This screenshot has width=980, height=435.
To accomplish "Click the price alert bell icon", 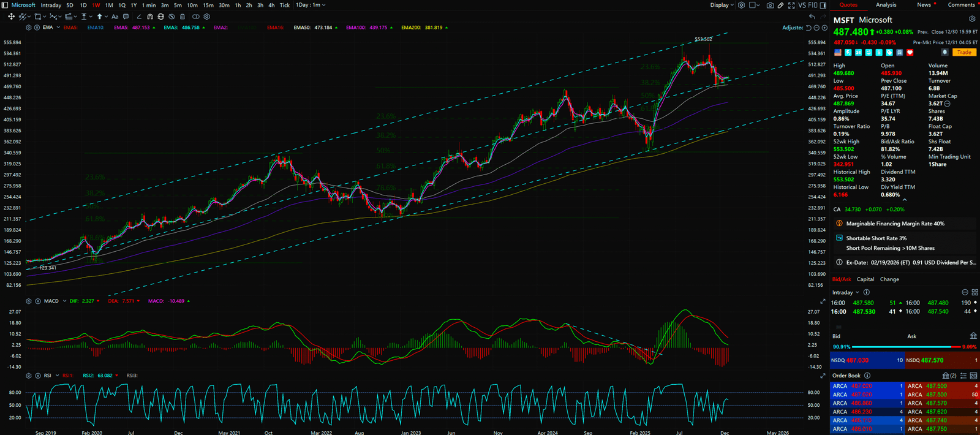I will click(944, 52).
